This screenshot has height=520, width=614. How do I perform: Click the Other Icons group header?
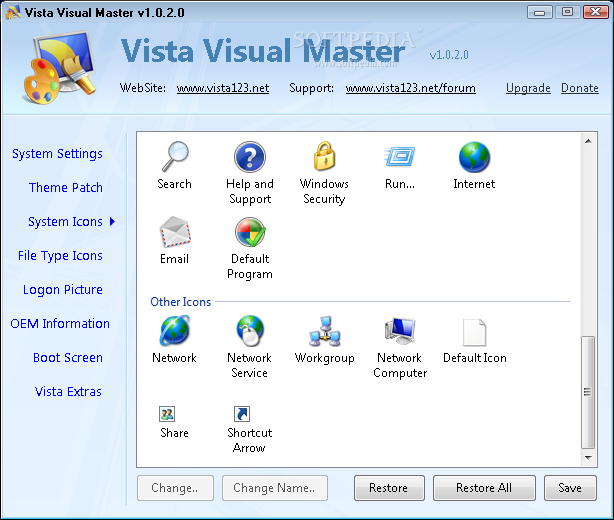[x=181, y=302]
